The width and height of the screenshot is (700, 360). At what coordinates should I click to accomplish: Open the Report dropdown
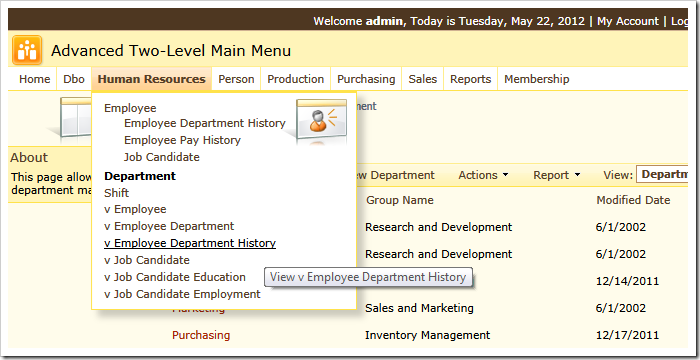(x=557, y=175)
